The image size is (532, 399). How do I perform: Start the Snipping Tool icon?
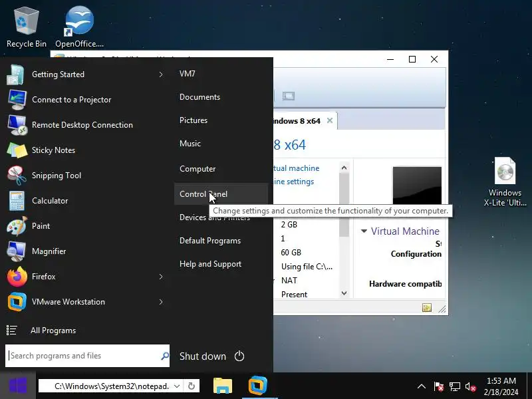(x=17, y=176)
